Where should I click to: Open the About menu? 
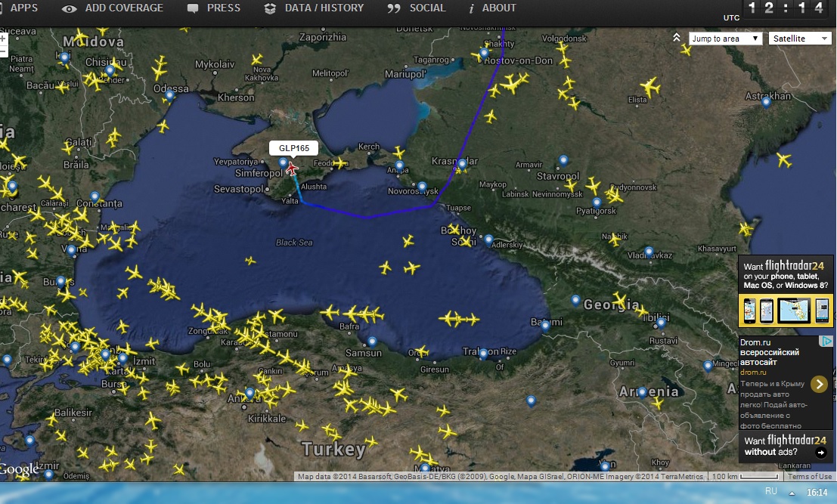click(492, 8)
